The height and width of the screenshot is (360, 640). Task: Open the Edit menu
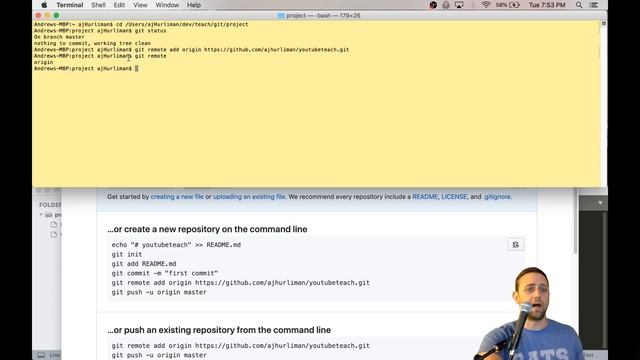click(119, 5)
